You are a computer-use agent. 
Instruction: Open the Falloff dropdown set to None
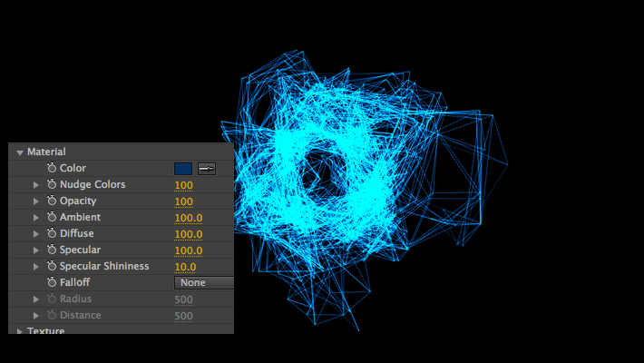pos(203,283)
